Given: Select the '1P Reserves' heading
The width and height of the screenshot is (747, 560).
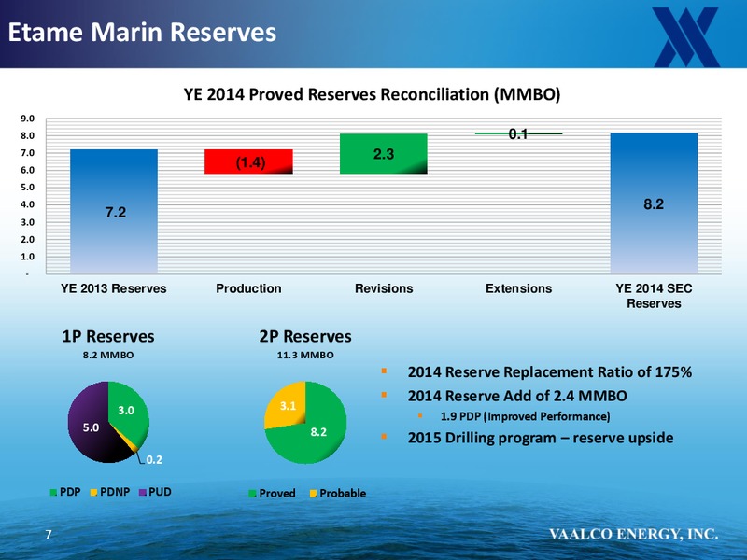Looking at the screenshot, I should (x=108, y=336).
